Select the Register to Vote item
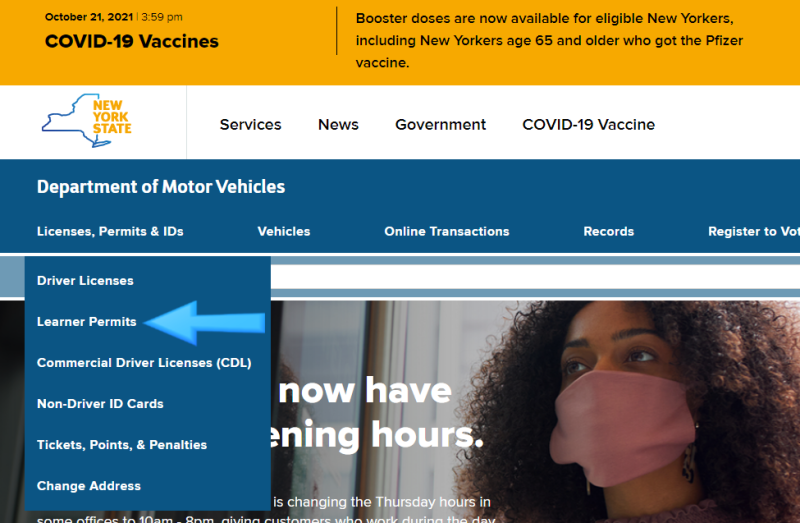This screenshot has height=523, width=800. tap(754, 231)
